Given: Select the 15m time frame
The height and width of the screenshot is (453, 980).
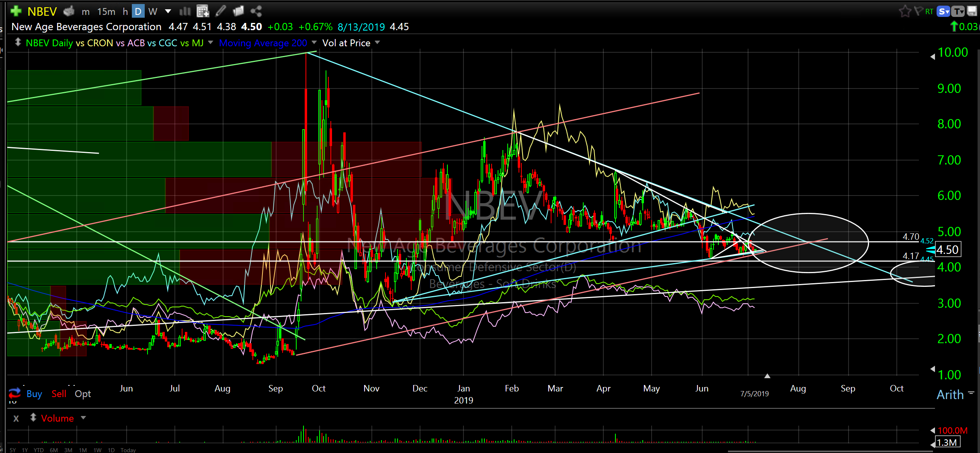Looking at the screenshot, I should (x=106, y=12).
